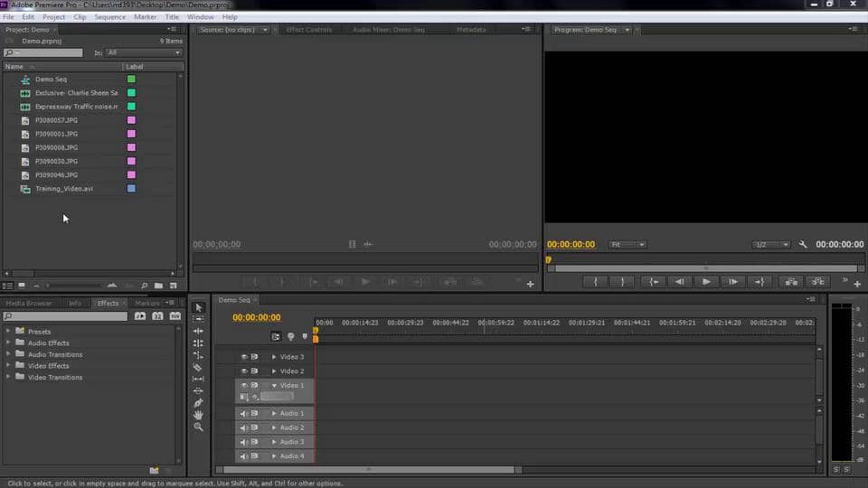Click the Project panel search field

coord(43,52)
